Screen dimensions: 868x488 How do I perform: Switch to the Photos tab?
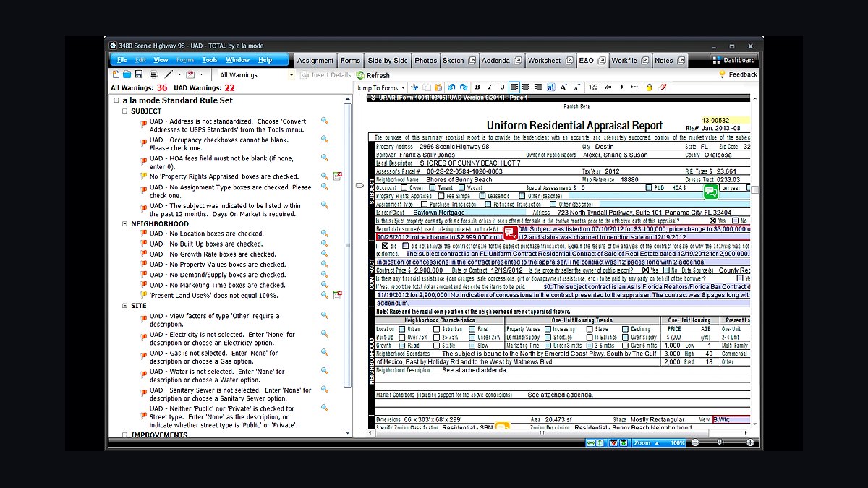pyautogui.click(x=425, y=61)
